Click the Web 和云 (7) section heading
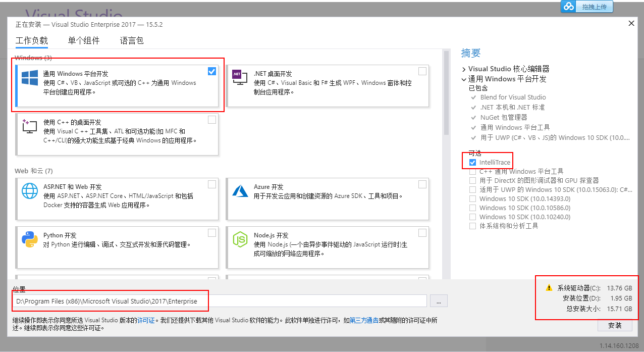 [x=34, y=171]
